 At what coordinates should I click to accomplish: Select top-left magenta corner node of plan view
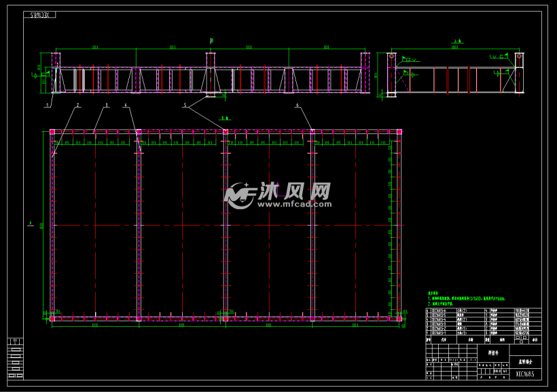(52, 132)
